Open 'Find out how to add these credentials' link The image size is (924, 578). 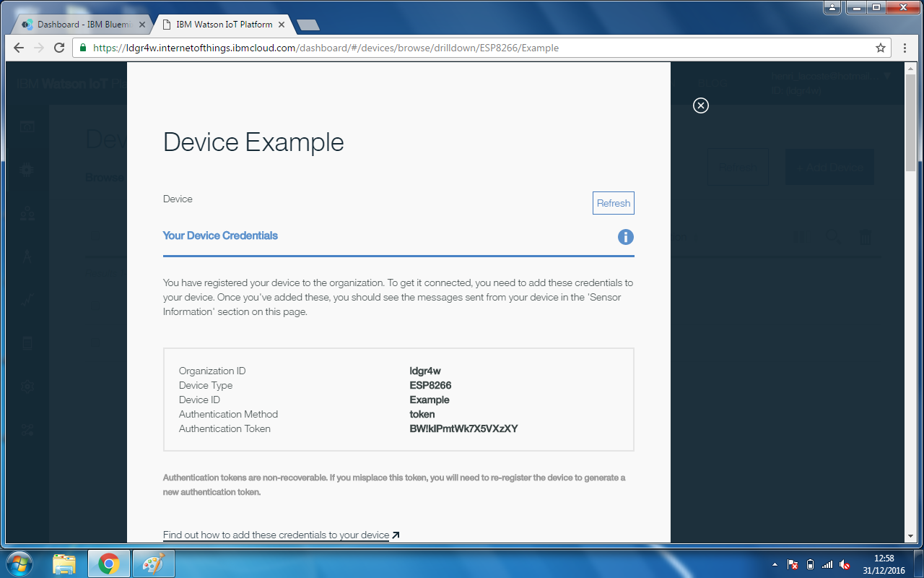(276, 535)
